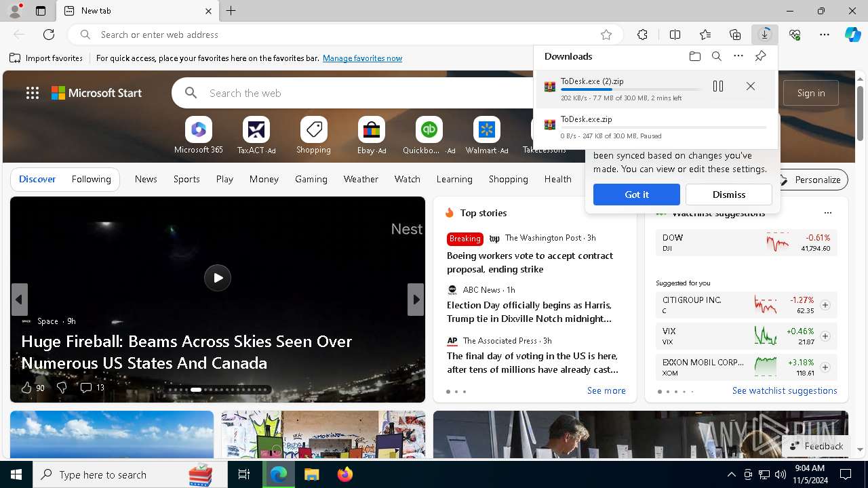The width and height of the screenshot is (868, 488).
Task: Refresh the page
Action: [x=49, y=35]
